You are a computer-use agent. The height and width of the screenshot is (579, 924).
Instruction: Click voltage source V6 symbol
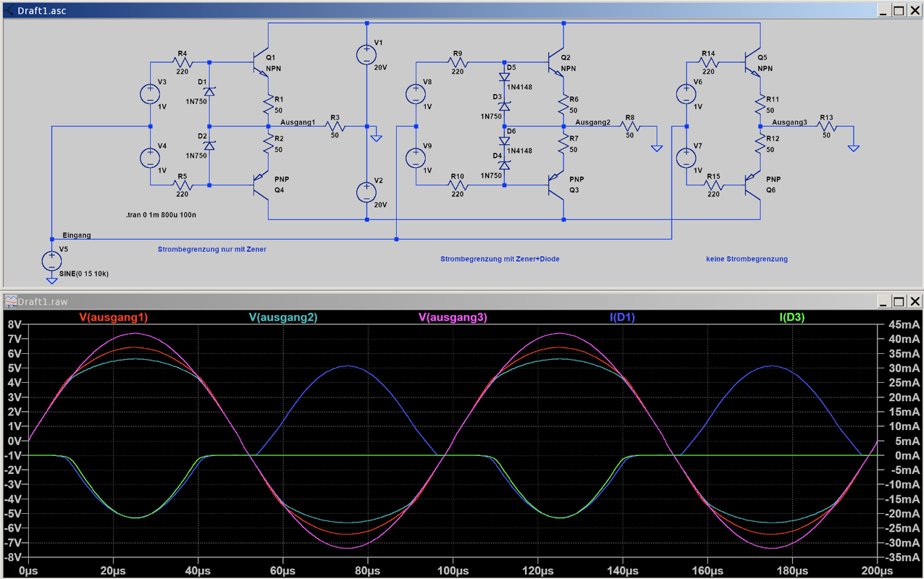coord(685,94)
